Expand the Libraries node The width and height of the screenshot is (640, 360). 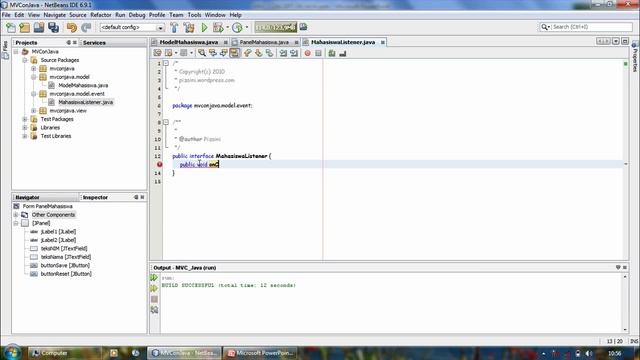(25, 127)
